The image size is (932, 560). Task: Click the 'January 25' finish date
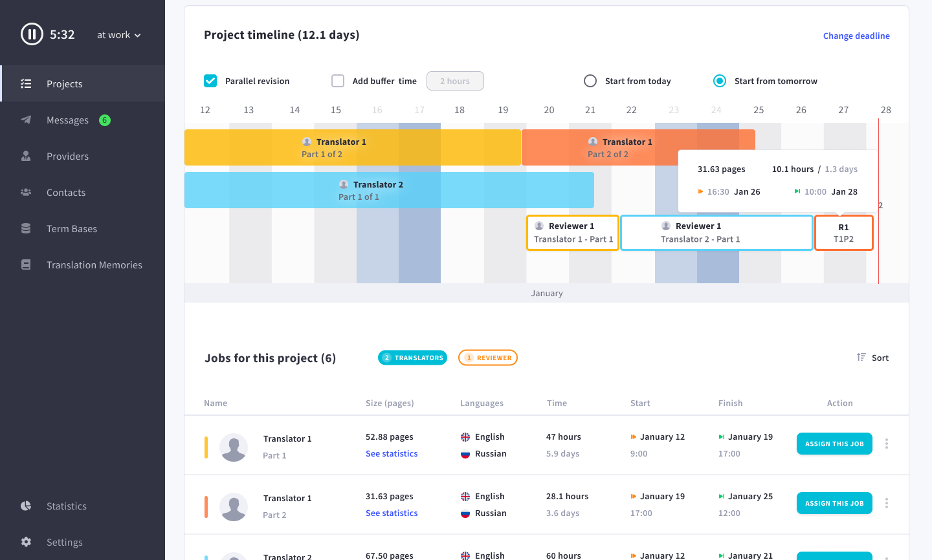[x=750, y=497]
